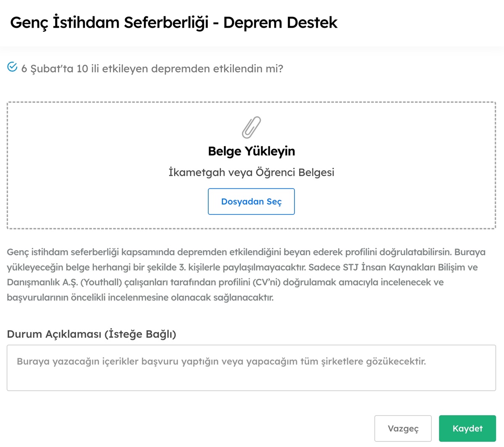Click the İkametgah veya Öğrenci Belgesi subtitle
Image resolution: width=504 pixels, height=447 pixels.
(251, 172)
